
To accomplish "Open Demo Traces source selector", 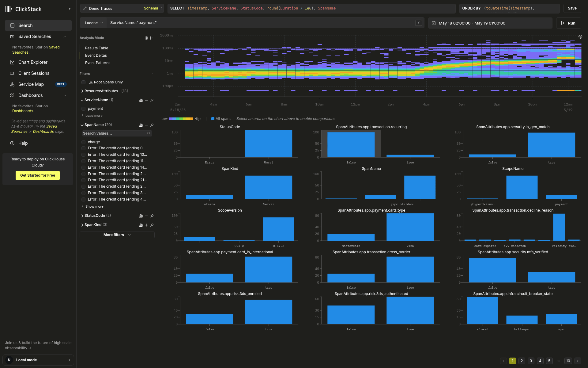I will tap(122, 8).
